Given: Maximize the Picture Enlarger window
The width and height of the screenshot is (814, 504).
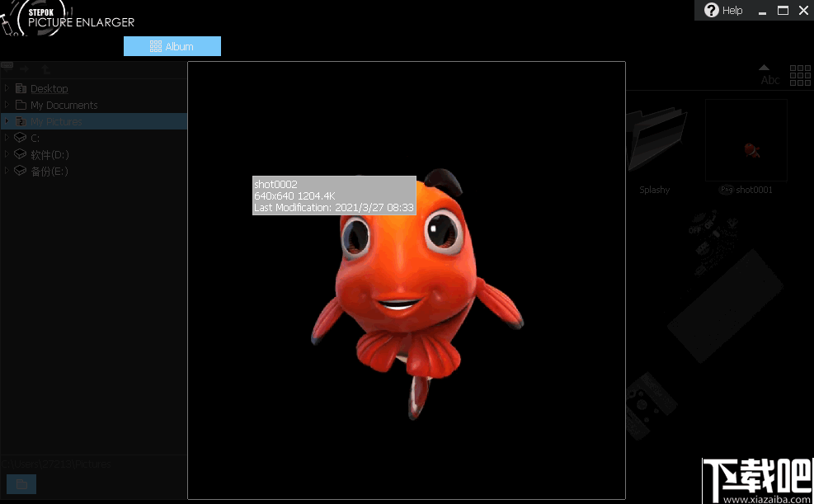Looking at the screenshot, I should pos(783,11).
